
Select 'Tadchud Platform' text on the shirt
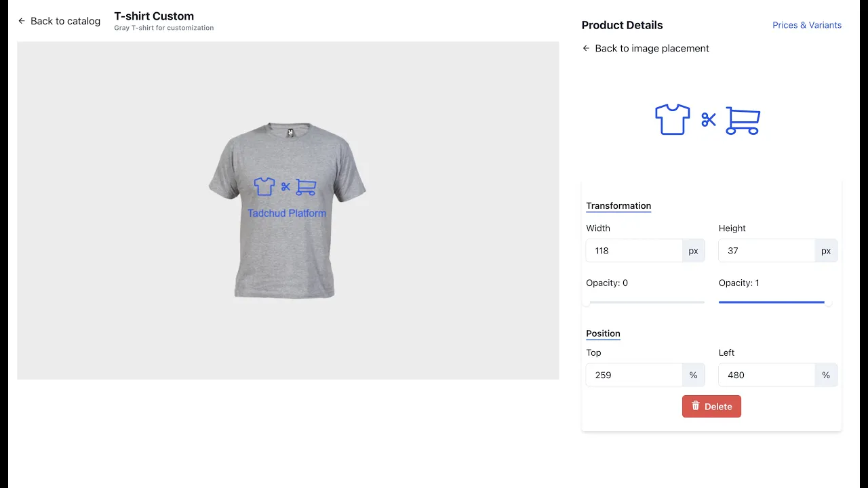[x=287, y=213]
